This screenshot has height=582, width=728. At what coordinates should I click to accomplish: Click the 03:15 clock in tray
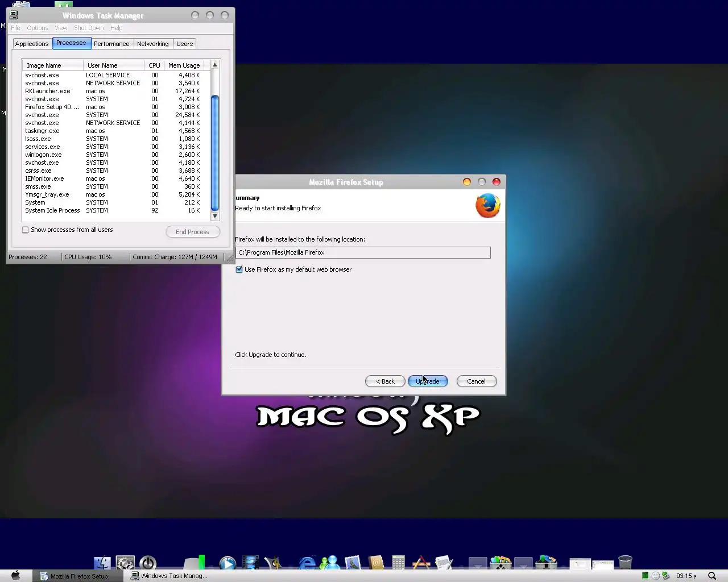pyautogui.click(x=686, y=576)
